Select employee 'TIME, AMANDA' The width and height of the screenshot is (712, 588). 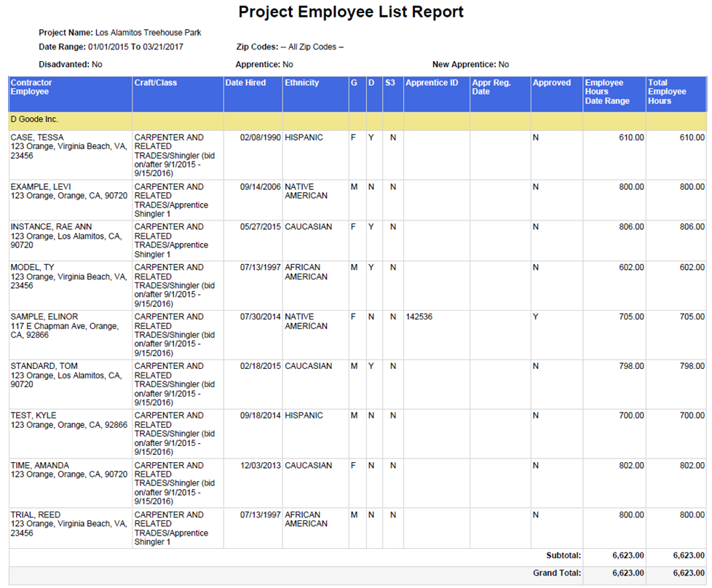pos(40,466)
